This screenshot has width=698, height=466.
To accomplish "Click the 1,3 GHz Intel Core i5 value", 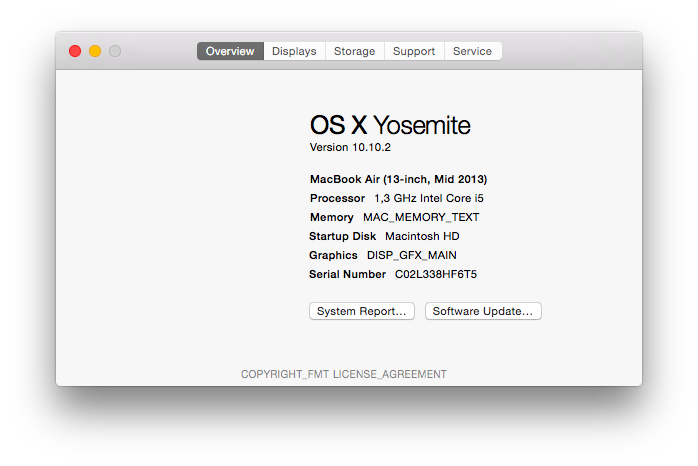I will coord(429,199).
